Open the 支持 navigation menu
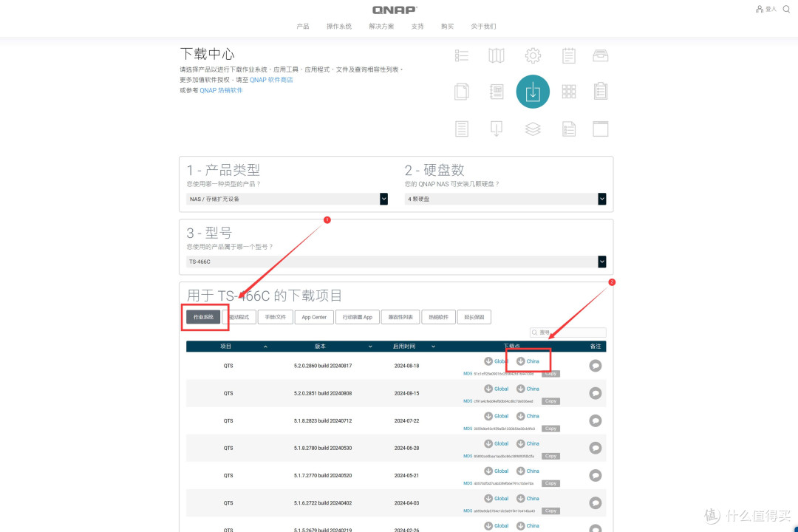Screen dimensions: 798x532 (x=417, y=27)
